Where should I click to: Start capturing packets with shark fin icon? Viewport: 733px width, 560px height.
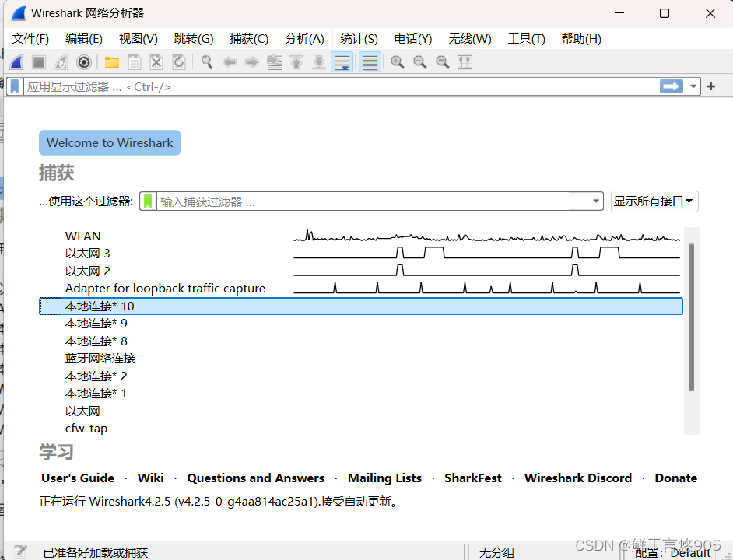pyautogui.click(x=17, y=62)
